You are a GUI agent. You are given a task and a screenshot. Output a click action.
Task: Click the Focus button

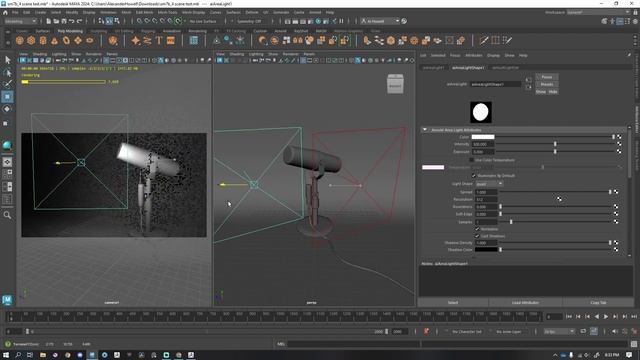tap(547, 77)
